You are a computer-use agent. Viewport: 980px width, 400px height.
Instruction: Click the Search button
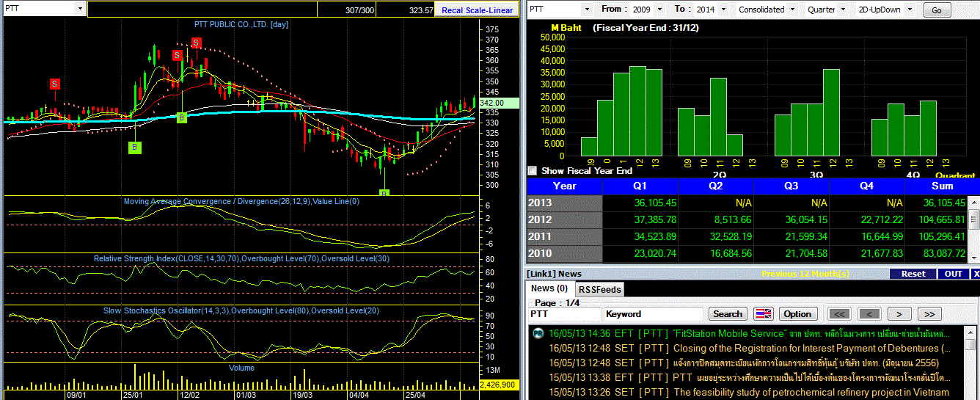727,314
